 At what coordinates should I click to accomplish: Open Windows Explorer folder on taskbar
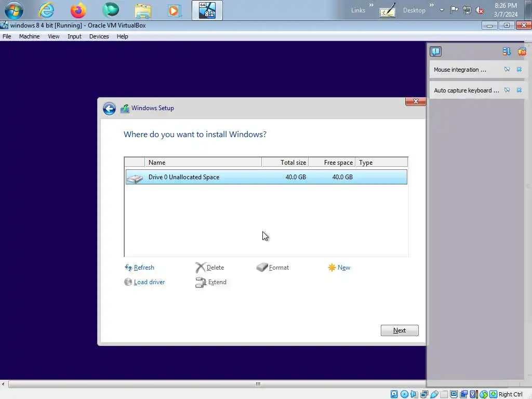point(143,10)
